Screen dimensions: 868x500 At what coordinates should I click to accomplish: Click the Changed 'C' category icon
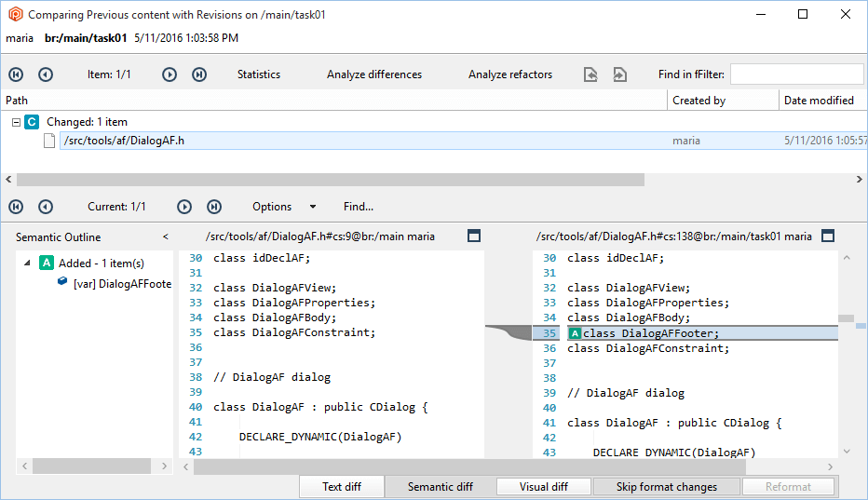(32, 122)
